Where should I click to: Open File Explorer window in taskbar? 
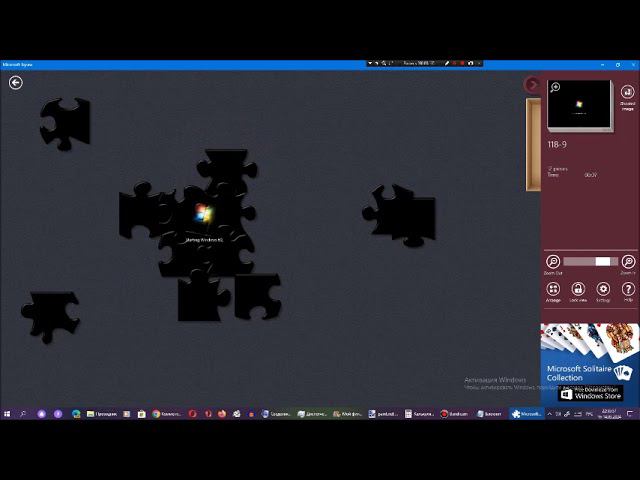click(x=102, y=414)
